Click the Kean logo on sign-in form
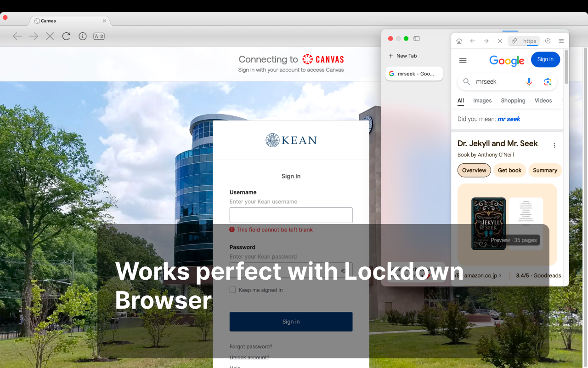Image resolution: width=588 pixels, height=368 pixels. point(291,140)
